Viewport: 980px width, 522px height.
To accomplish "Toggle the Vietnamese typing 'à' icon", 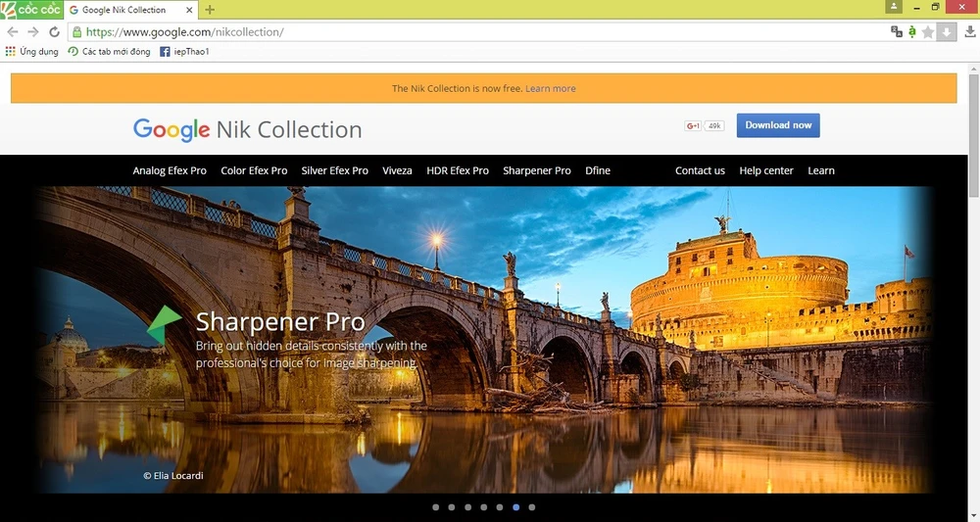I will click(912, 32).
